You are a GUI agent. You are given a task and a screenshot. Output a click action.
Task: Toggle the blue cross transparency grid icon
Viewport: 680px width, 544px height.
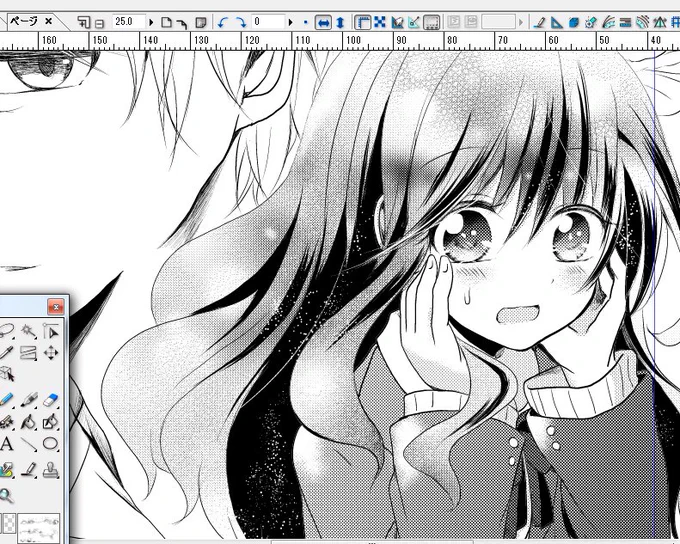point(380,22)
